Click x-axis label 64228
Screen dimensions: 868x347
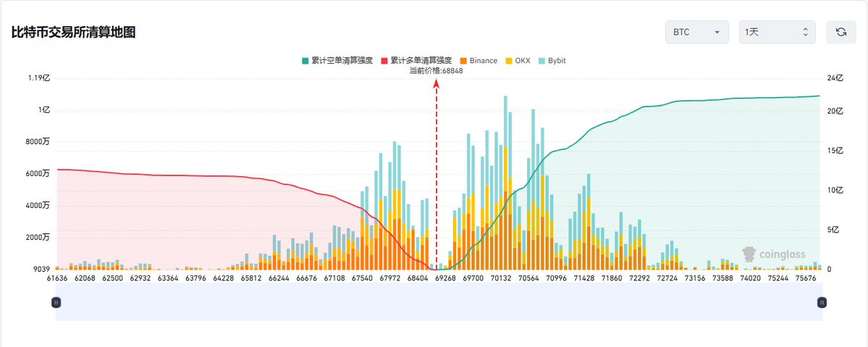(x=224, y=277)
